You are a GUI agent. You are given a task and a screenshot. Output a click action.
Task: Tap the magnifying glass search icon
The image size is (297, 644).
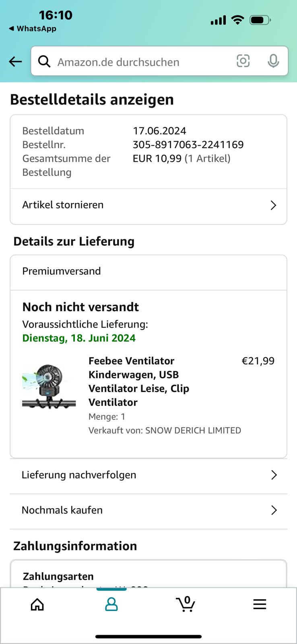click(44, 62)
